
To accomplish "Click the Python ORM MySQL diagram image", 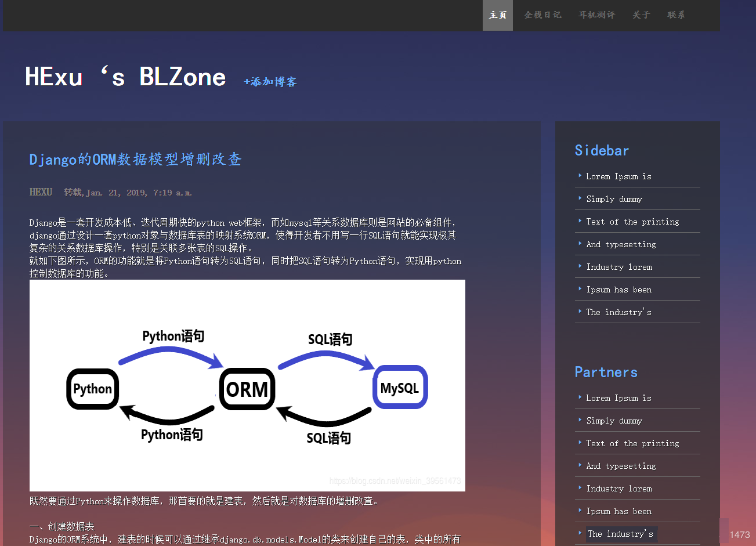I will click(247, 385).
